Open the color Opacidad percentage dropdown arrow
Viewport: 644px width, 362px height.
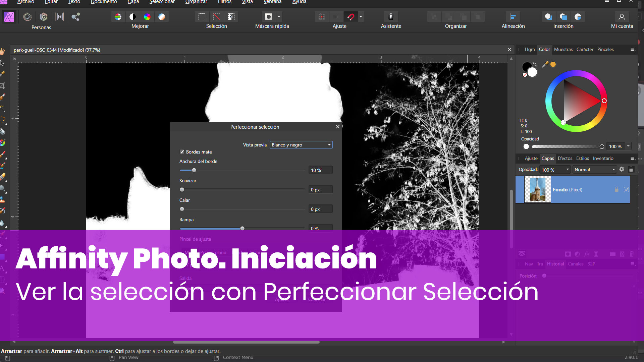coord(628,146)
